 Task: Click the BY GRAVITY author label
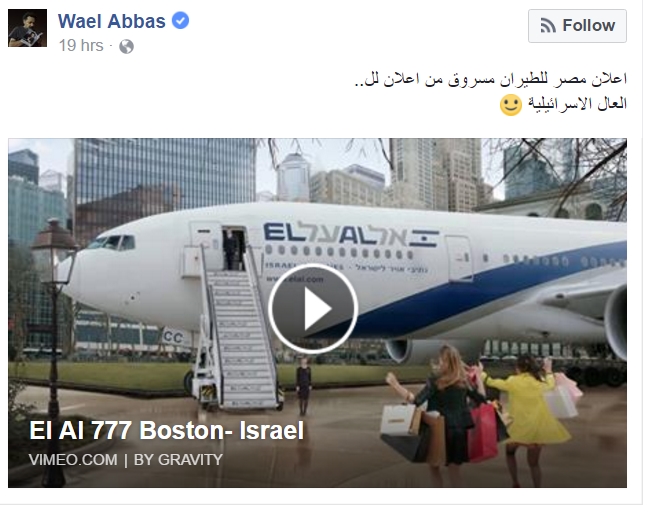click(x=178, y=460)
